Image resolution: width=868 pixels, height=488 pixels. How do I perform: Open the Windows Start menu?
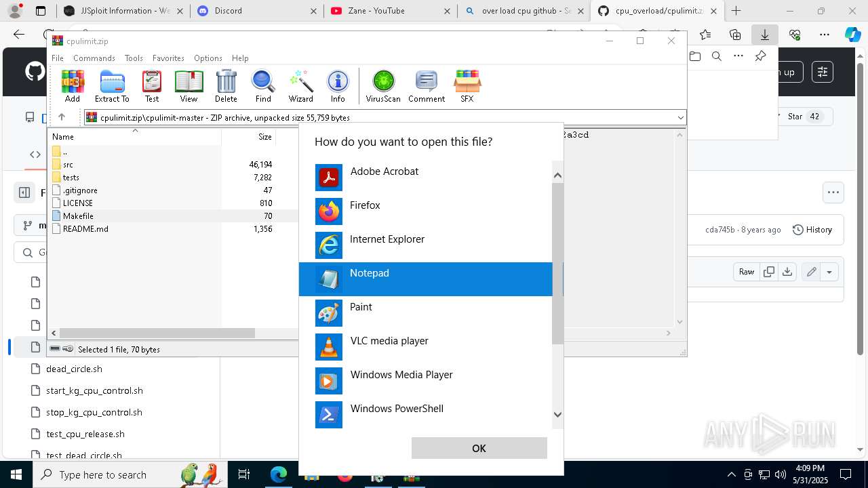(16, 474)
